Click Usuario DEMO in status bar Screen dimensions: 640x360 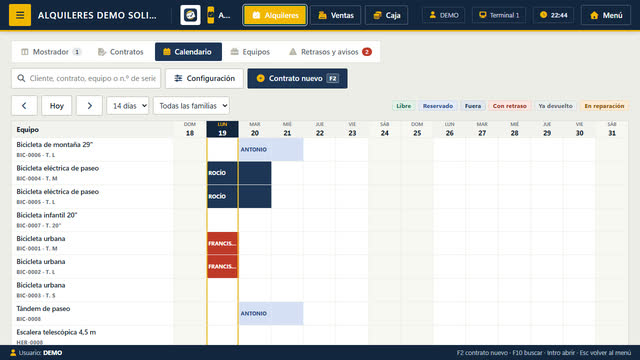36,353
